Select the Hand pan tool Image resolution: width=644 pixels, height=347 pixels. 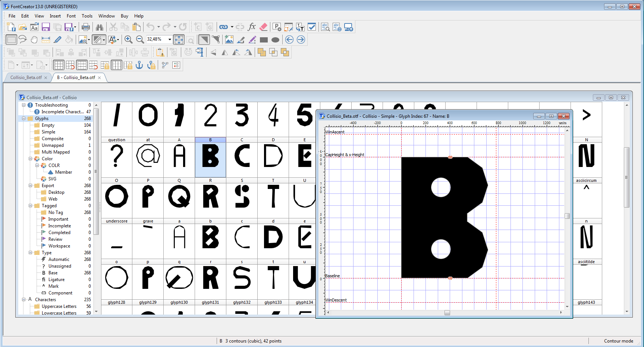tap(34, 40)
